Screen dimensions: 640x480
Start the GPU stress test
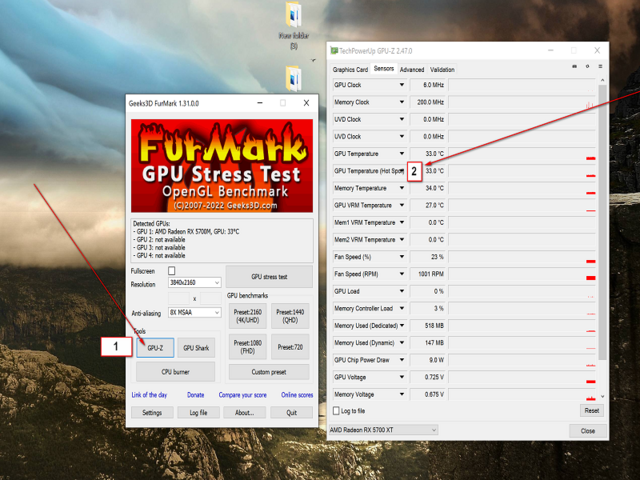[x=268, y=277]
